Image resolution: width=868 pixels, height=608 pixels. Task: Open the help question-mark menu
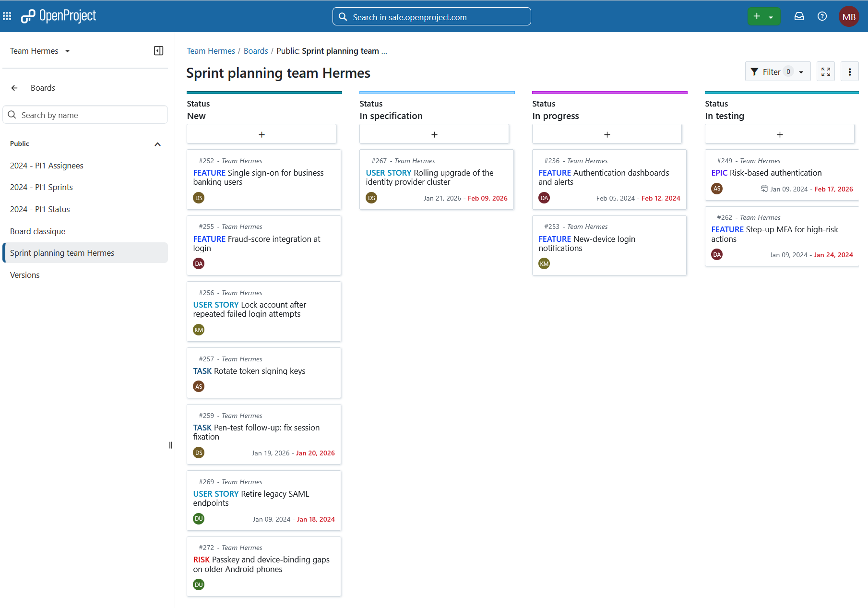[822, 16]
